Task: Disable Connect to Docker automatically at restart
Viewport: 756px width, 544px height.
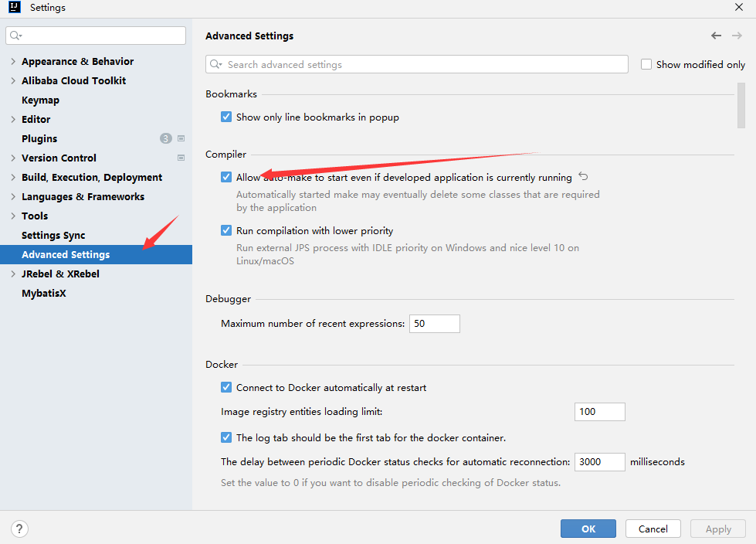Action: tap(226, 387)
